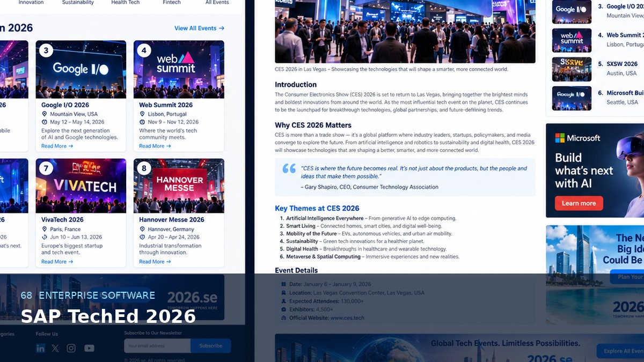This screenshot has height=362, width=644.
Task: Click the CES 2026 hero photo
Action: coord(405,32)
